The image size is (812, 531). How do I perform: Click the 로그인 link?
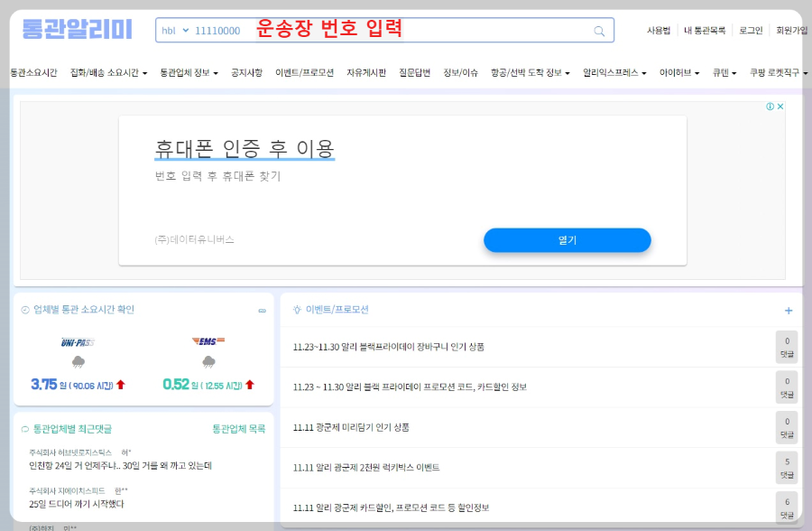pos(751,31)
